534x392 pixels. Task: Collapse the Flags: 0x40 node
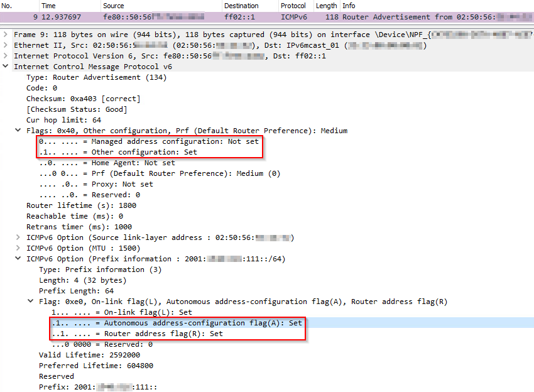coord(18,131)
